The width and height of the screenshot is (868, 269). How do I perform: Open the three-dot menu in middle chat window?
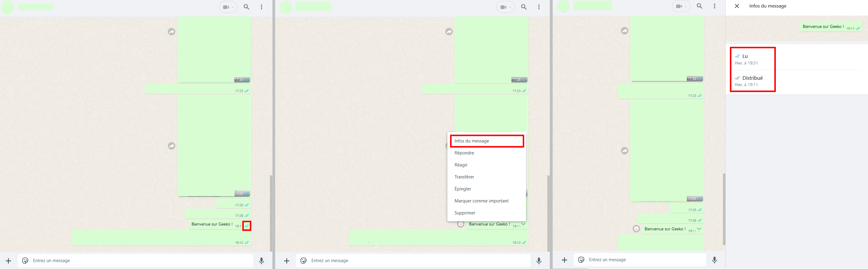point(539,7)
